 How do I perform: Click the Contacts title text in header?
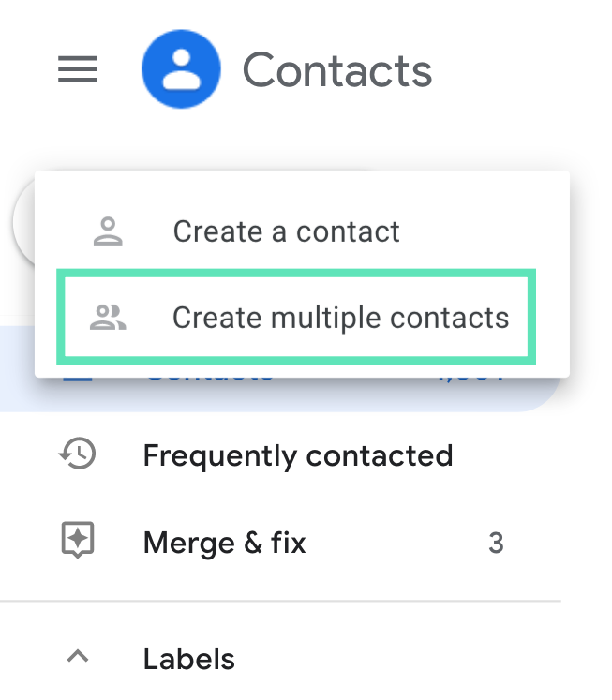tap(336, 71)
